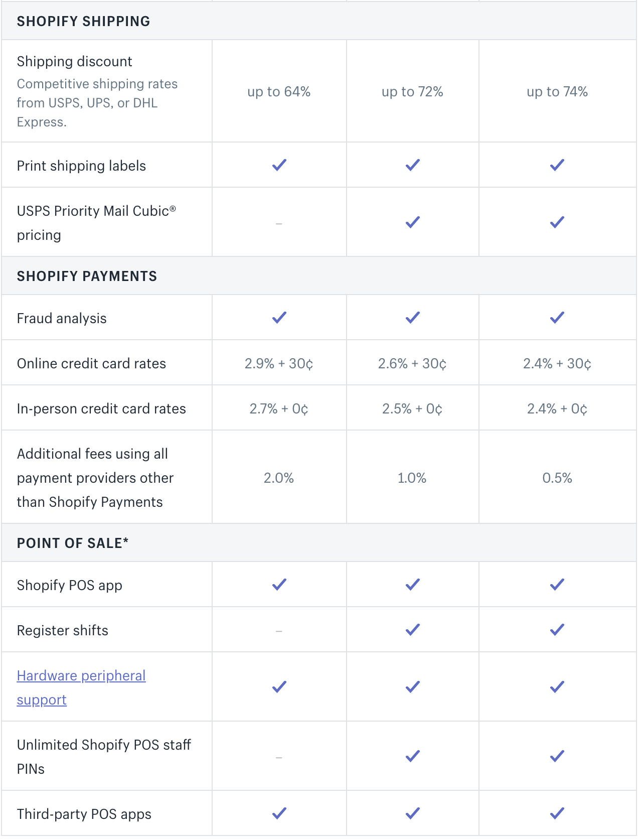This screenshot has height=840, width=641.
Task: Click middle-column checkmark for Register shifts
Action: pos(413,630)
